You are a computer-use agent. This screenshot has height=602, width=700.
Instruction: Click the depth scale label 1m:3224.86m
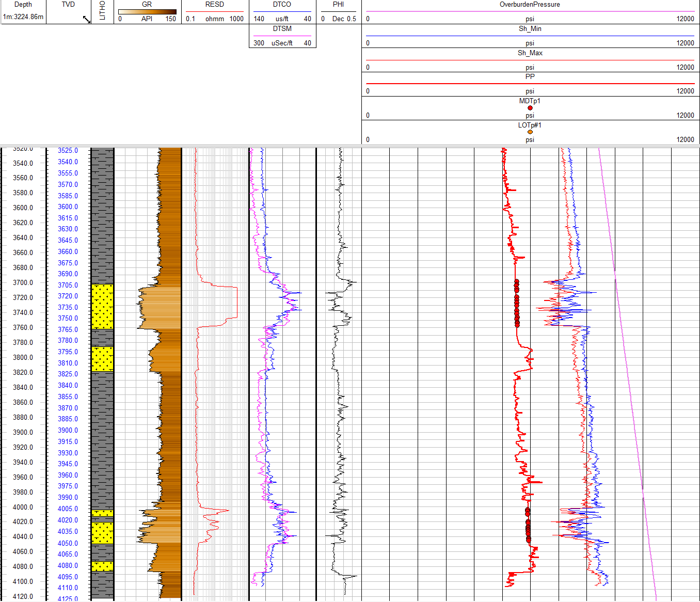pyautogui.click(x=23, y=17)
